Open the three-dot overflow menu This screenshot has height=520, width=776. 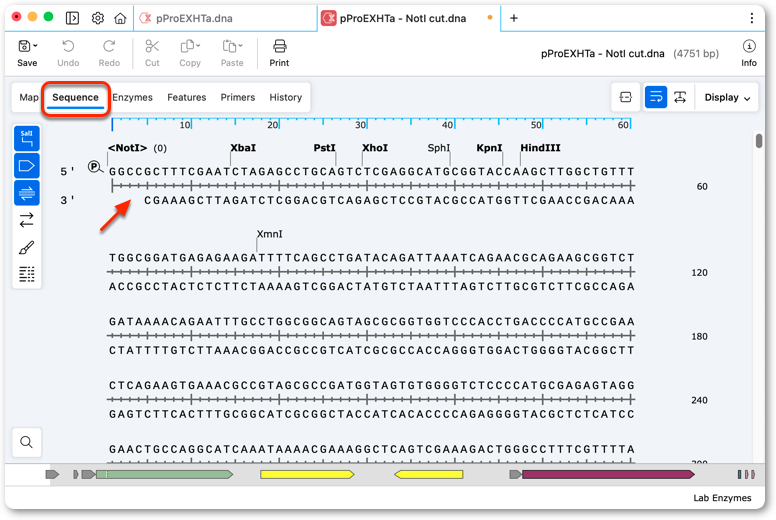click(752, 18)
